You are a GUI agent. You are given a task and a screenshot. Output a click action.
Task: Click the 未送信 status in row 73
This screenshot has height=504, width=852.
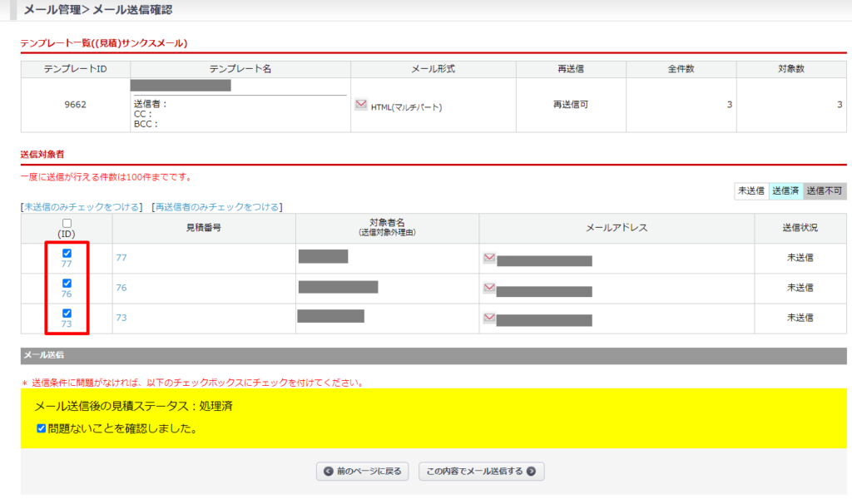point(800,317)
